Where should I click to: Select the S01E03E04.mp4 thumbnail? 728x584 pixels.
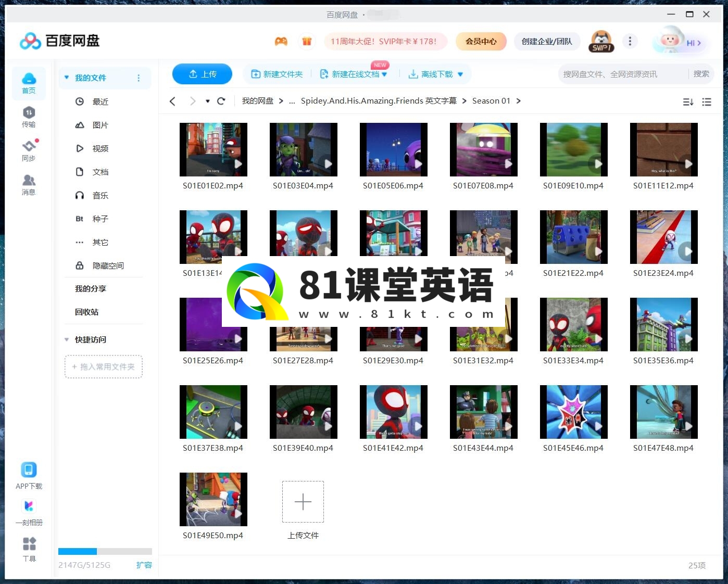304,149
